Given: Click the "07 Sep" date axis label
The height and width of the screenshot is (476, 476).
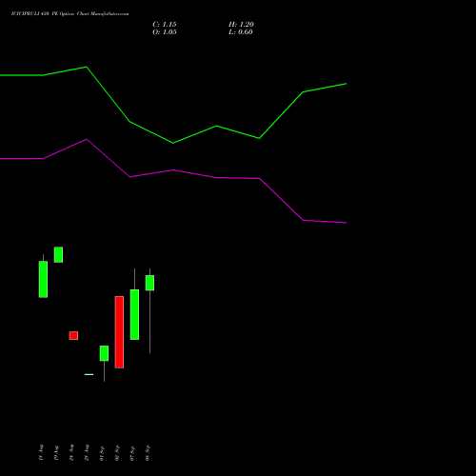Looking at the screenshot, I should coord(132,453).
